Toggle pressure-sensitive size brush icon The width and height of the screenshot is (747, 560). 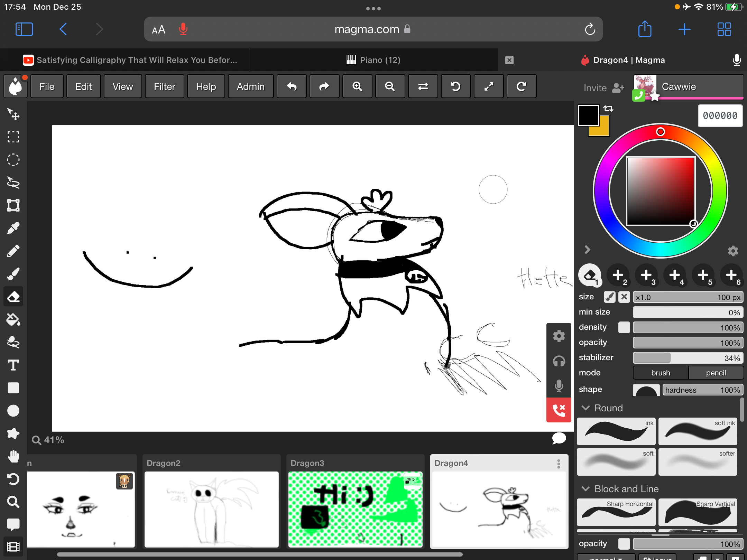(610, 297)
